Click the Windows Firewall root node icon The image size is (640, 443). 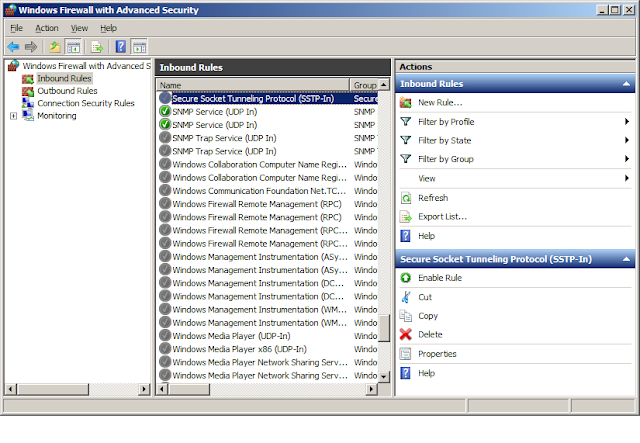pos(13,65)
